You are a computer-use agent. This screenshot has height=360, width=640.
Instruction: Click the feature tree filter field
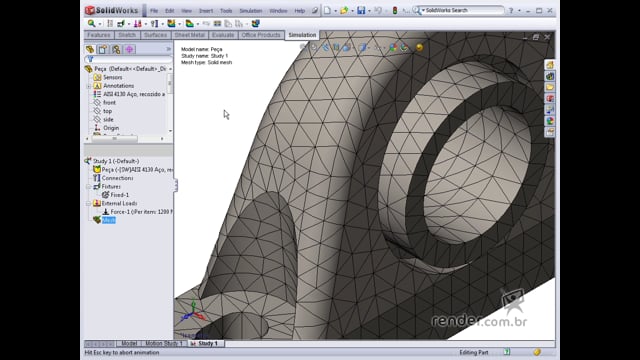click(x=128, y=60)
